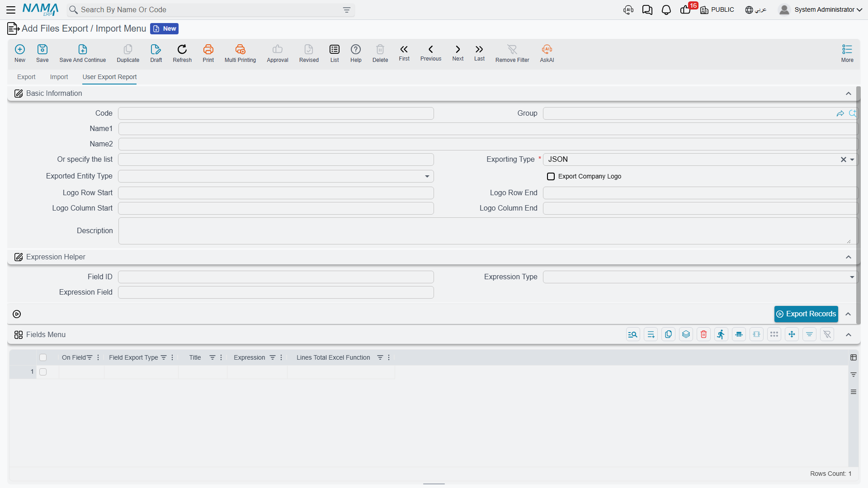Open Exporting Type dropdown arrow
The image size is (868, 488).
pos(852,160)
